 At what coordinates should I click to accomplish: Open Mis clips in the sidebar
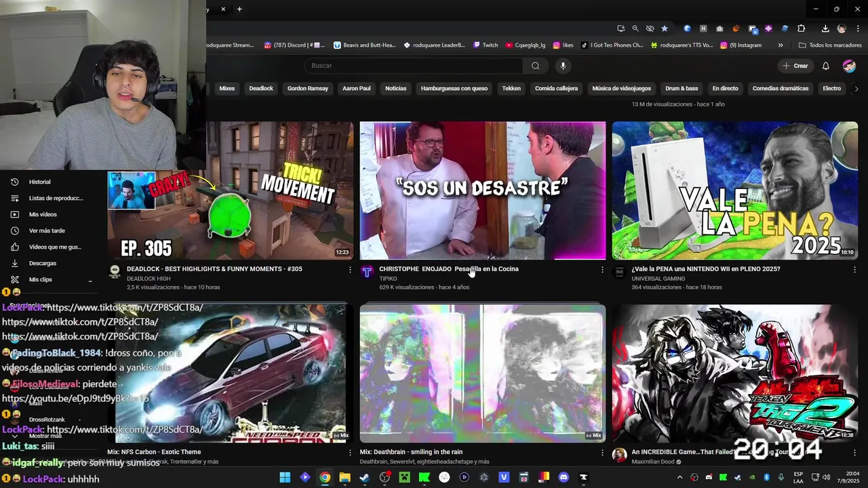click(x=41, y=279)
